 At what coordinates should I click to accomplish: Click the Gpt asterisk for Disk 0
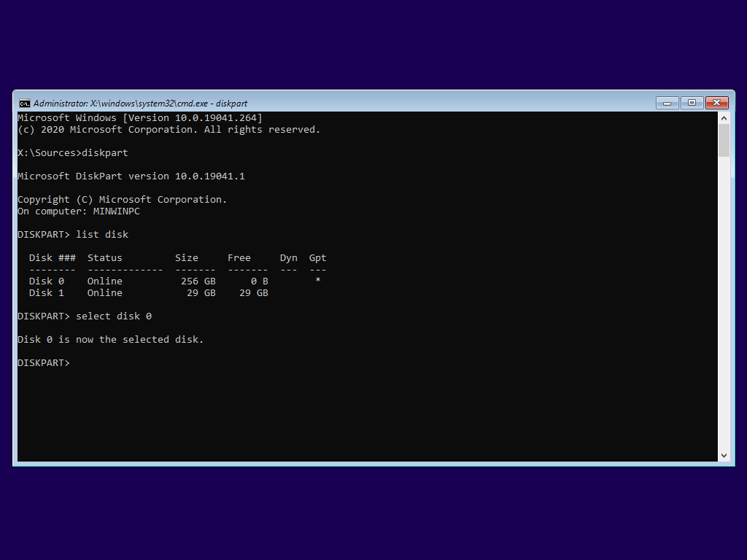[318, 280]
